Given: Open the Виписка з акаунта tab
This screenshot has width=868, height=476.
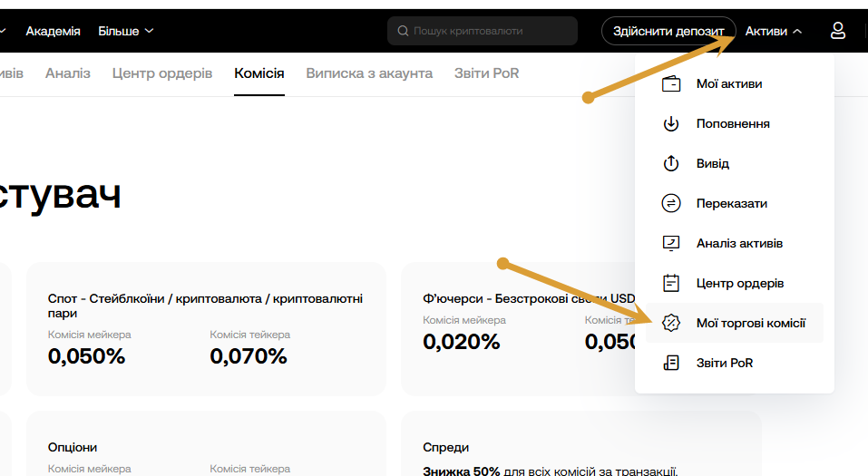Looking at the screenshot, I should coord(369,73).
